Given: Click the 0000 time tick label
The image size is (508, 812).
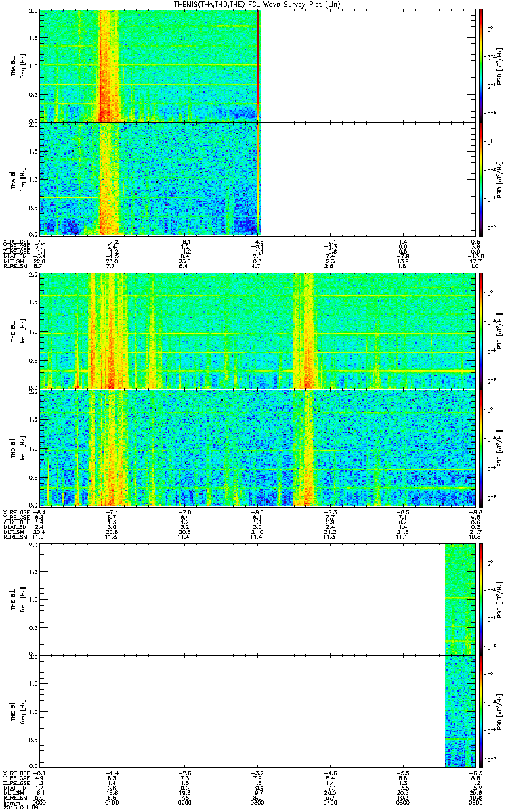Looking at the screenshot, I should tap(39, 801).
